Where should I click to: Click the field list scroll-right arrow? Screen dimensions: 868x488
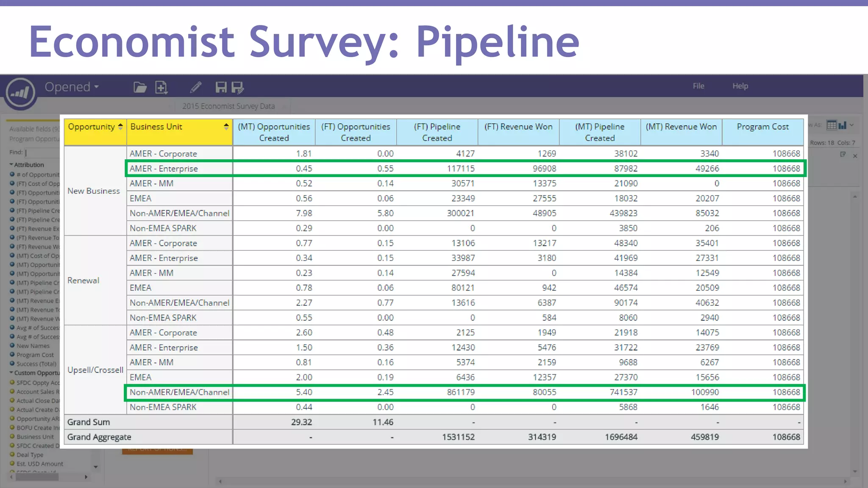tap(86, 477)
